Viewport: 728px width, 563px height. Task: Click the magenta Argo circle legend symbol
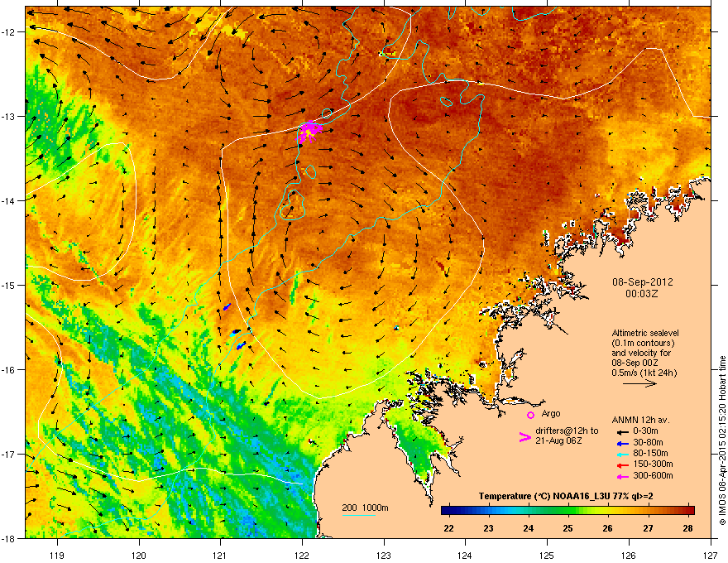[530, 415]
